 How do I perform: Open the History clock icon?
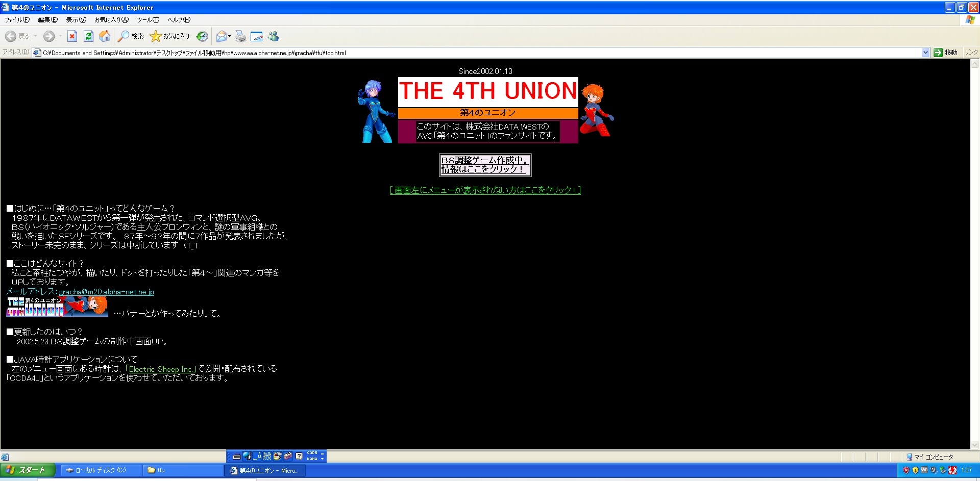point(202,36)
